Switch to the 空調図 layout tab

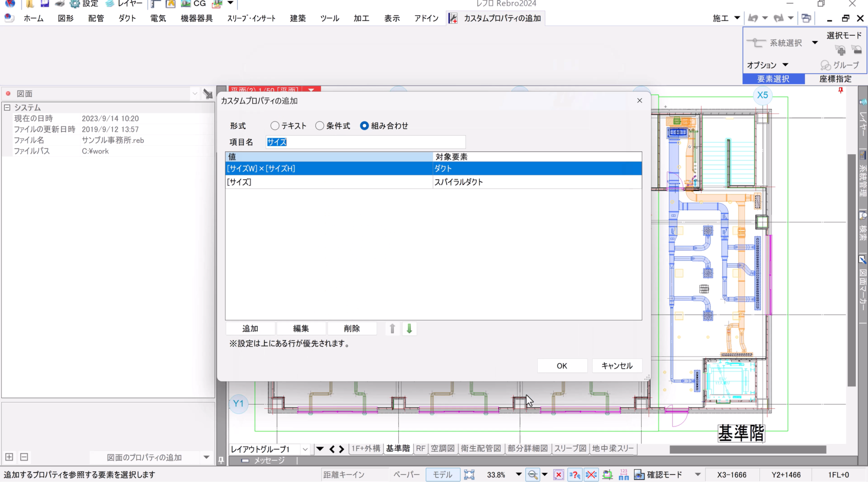point(442,449)
